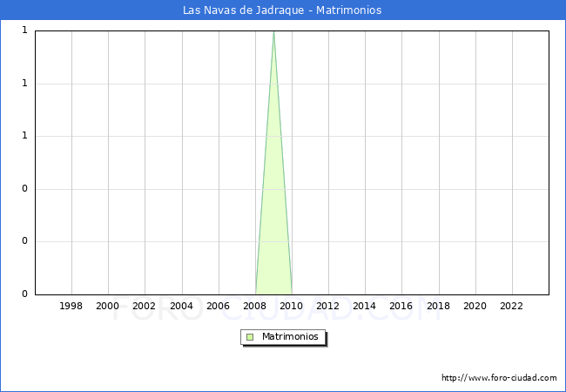Click the green Matrimonios legend swatch
The width and height of the screenshot is (566, 392).
250,337
